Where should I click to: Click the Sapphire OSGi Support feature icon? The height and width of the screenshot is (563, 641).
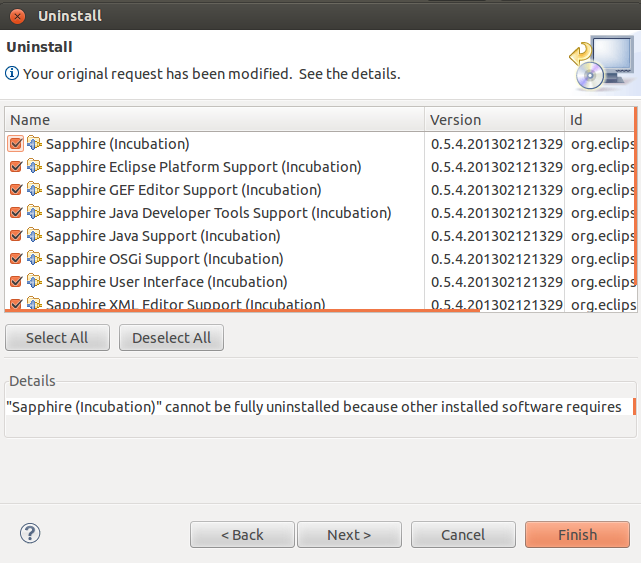pos(34,259)
